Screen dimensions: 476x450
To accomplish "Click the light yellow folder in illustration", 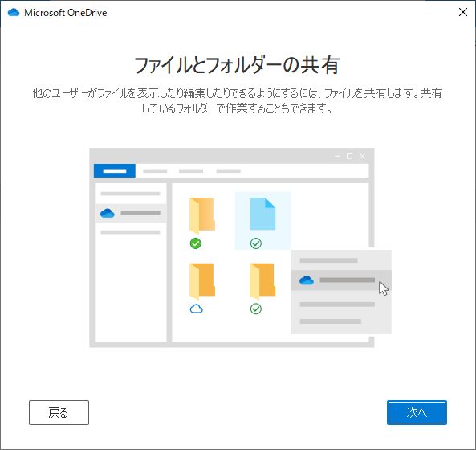I will 202,215.
